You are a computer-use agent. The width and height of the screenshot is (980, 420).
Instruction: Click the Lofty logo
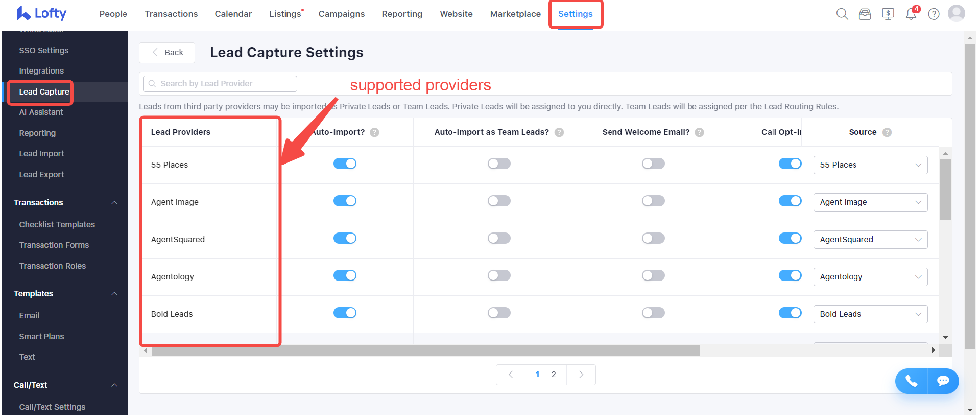(x=41, y=14)
